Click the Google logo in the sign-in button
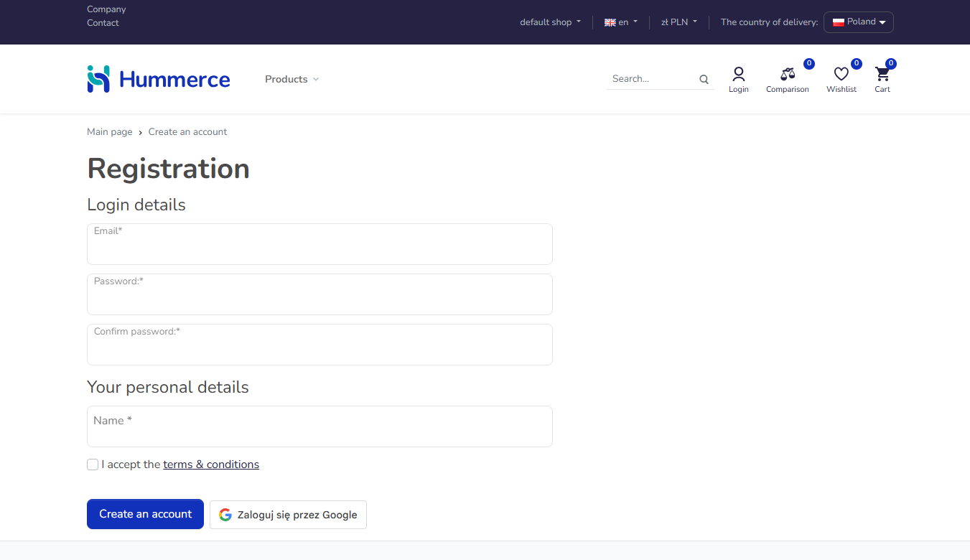Image resolution: width=970 pixels, height=560 pixels. (225, 515)
